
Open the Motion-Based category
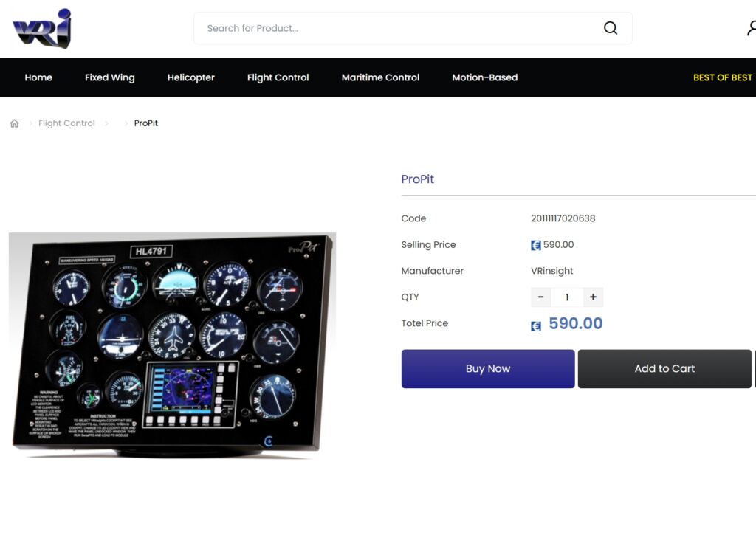point(484,77)
